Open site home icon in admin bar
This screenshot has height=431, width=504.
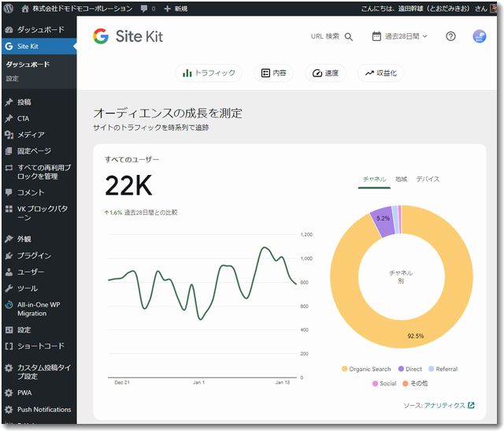25,9
